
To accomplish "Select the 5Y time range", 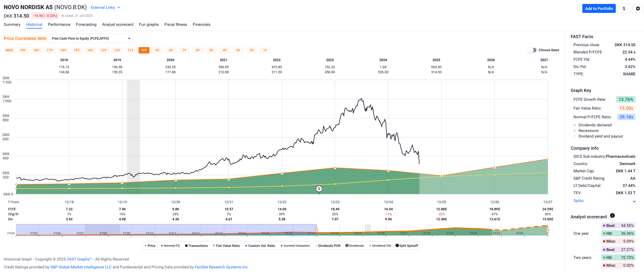I will point(211,50).
